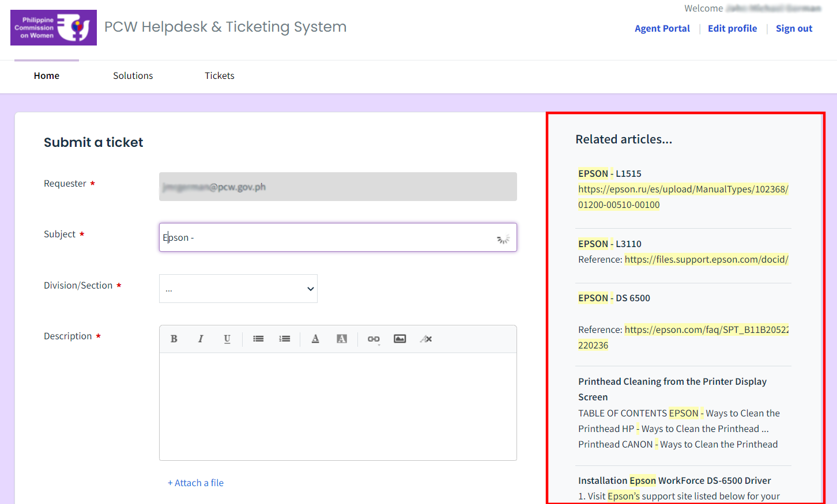
Task: Toggle italic formatting in description editor
Action: point(201,339)
